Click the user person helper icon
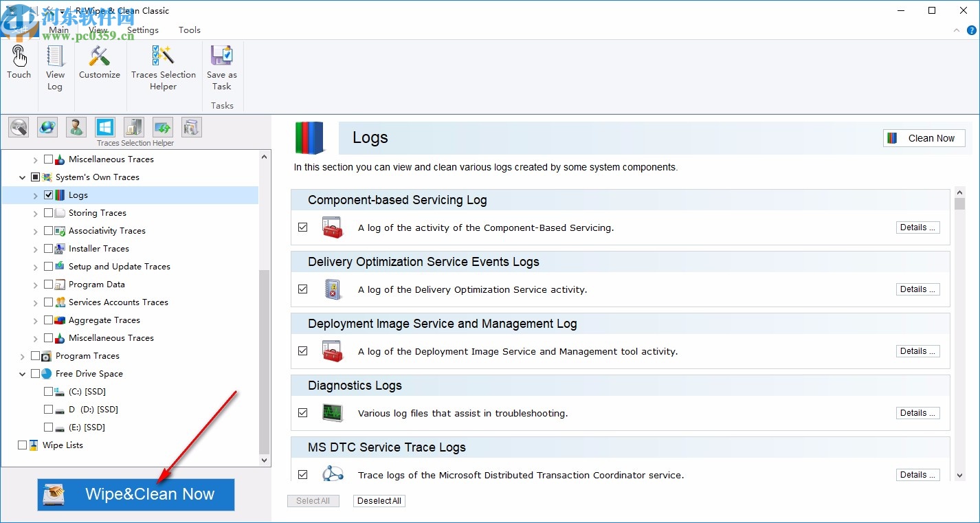This screenshot has width=980, height=523. pyautogui.click(x=76, y=127)
